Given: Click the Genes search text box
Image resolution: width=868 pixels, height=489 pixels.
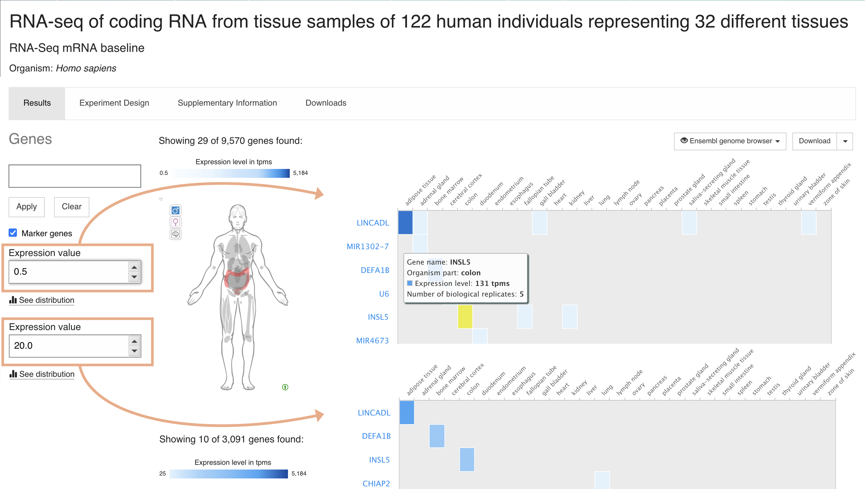Looking at the screenshot, I should coord(75,176).
